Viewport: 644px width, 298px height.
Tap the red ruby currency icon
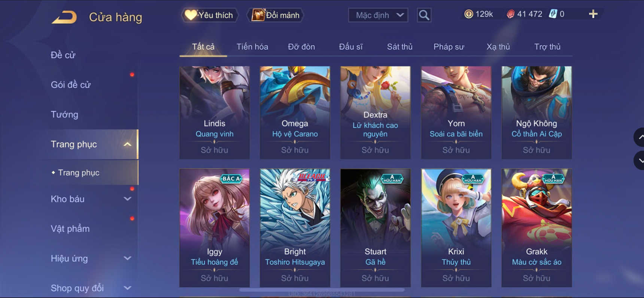pos(510,14)
